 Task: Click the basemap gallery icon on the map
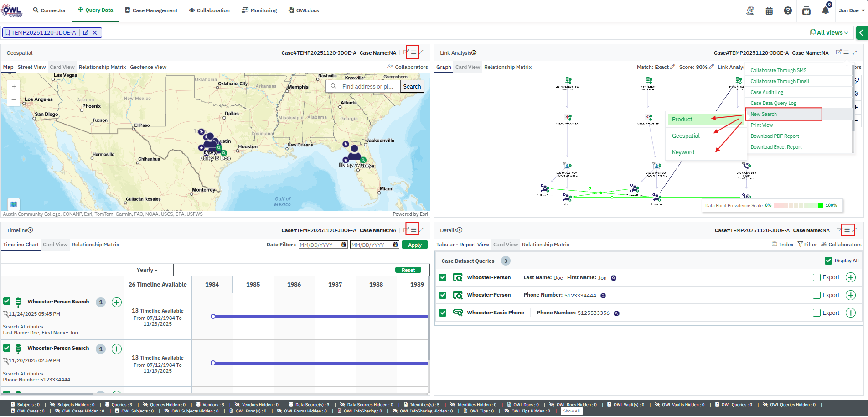tap(14, 204)
